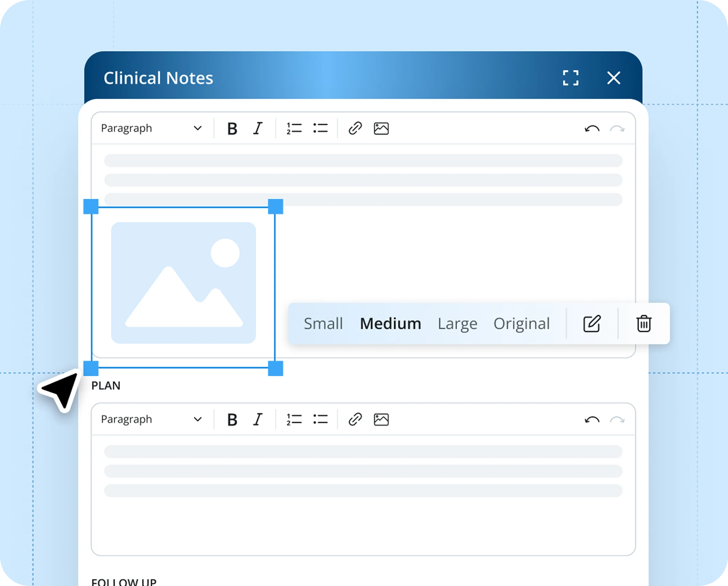Undo the last change in the top editor

click(x=591, y=128)
